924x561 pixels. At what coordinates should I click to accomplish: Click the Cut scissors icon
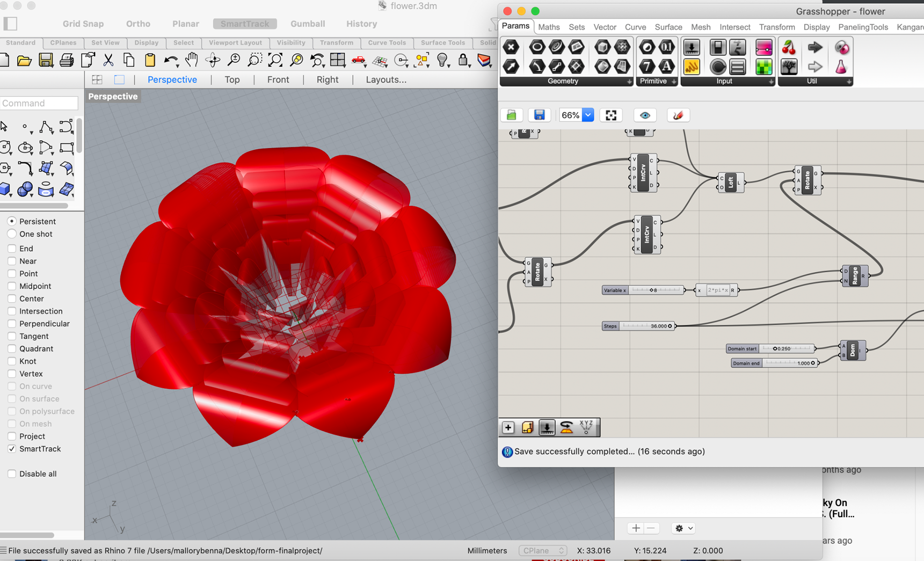click(x=108, y=60)
